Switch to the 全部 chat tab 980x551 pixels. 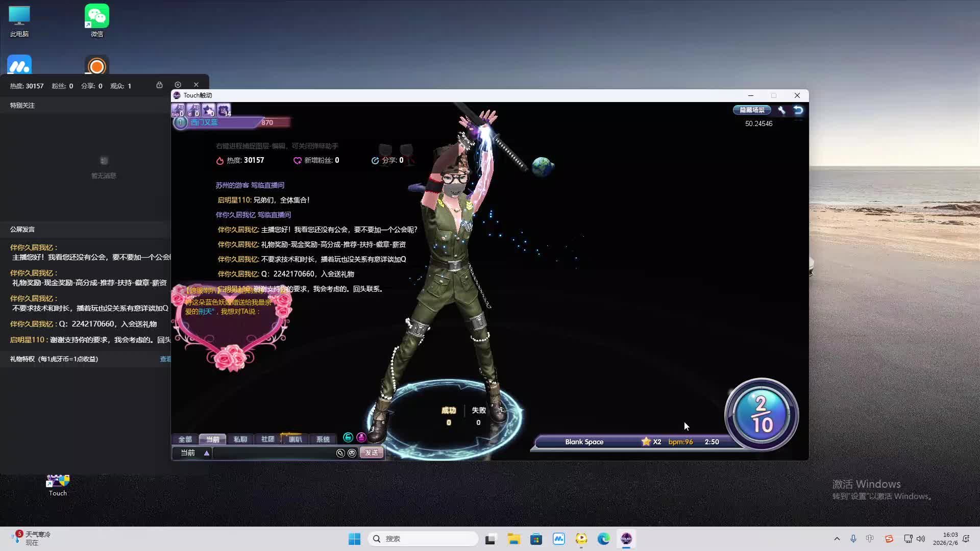pyautogui.click(x=185, y=439)
